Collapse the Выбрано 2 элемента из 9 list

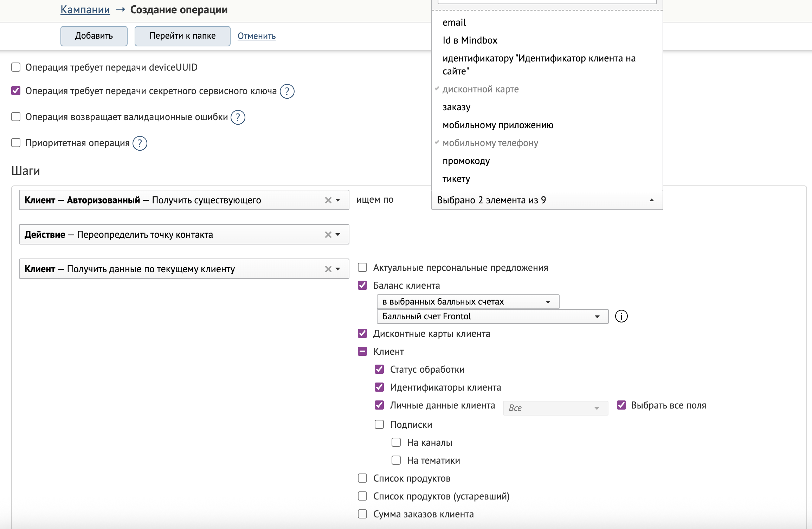pyautogui.click(x=651, y=200)
